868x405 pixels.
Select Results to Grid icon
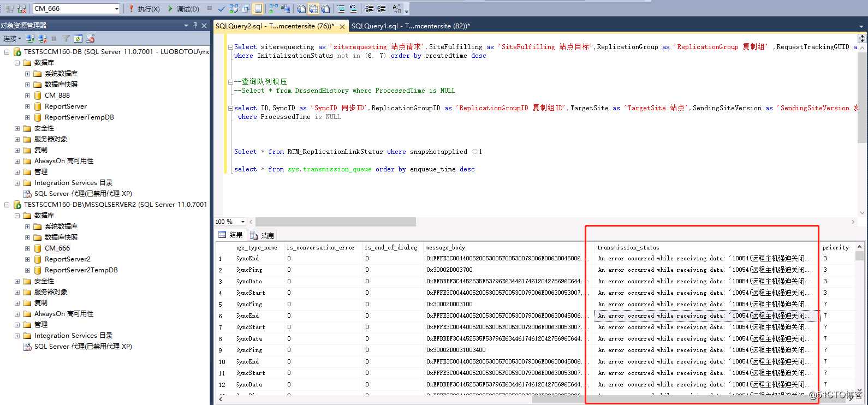coord(312,9)
